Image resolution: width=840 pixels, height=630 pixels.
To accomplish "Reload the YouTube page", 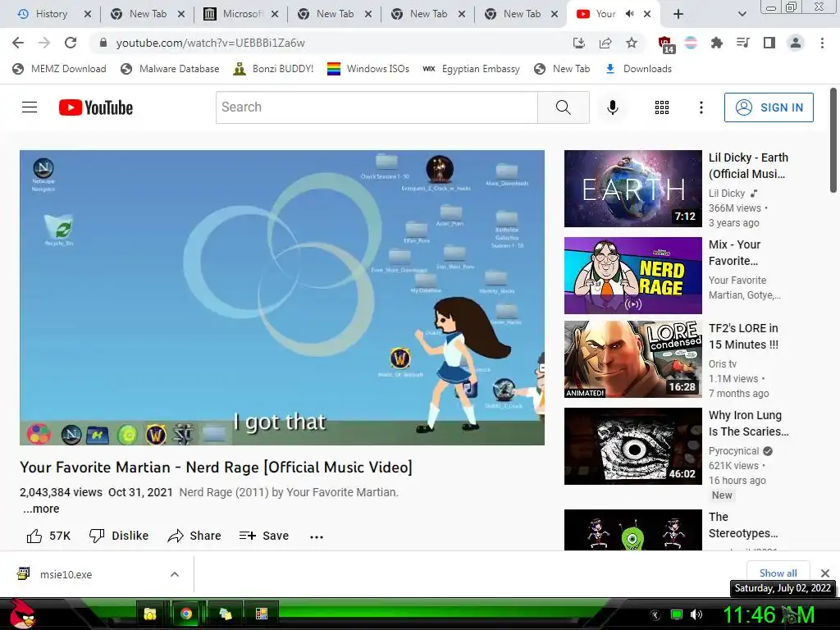I will (71, 43).
